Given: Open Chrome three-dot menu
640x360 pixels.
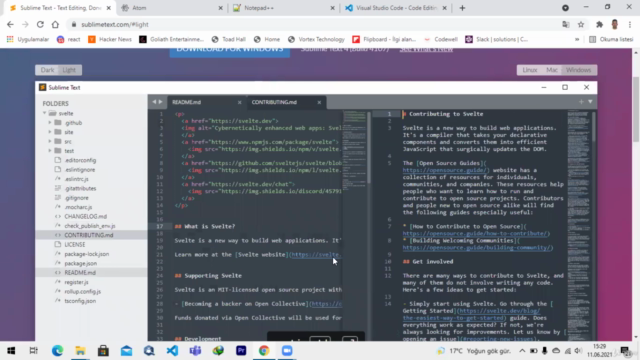Looking at the screenshot, I should [x=630, y=24].
